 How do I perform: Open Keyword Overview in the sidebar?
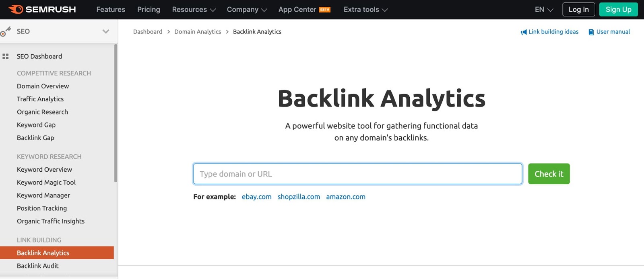[x=44, y=170]
